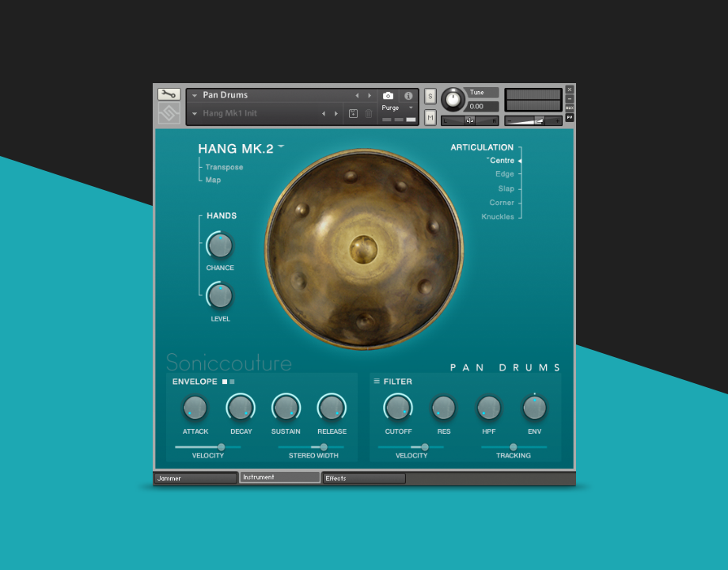Image resolution: width=728 pixels, height=570 pixels.
Task: Click the Filter menu lines icon
Action: point(377,381)
